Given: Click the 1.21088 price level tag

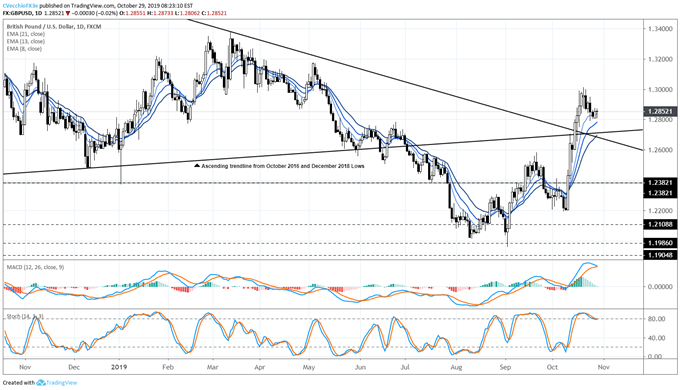Looking at the screenshot, I should coord(660,224).
